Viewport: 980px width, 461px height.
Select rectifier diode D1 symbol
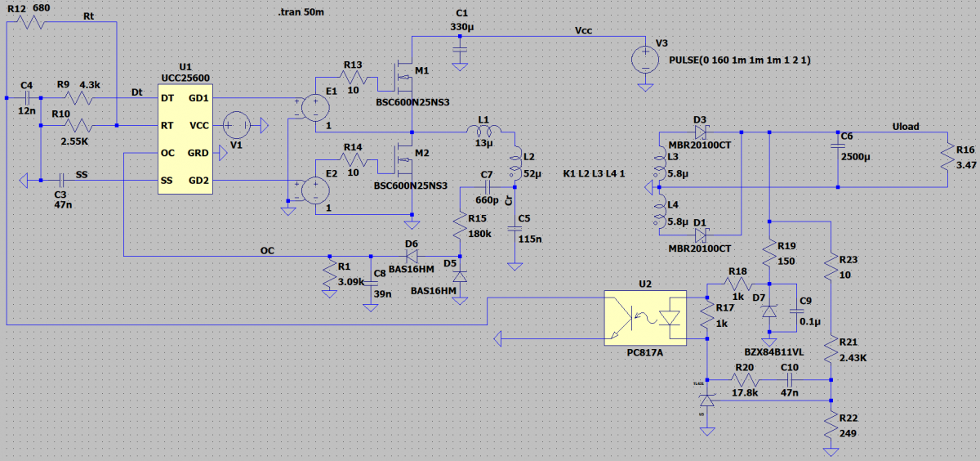(x=702, y=235)
